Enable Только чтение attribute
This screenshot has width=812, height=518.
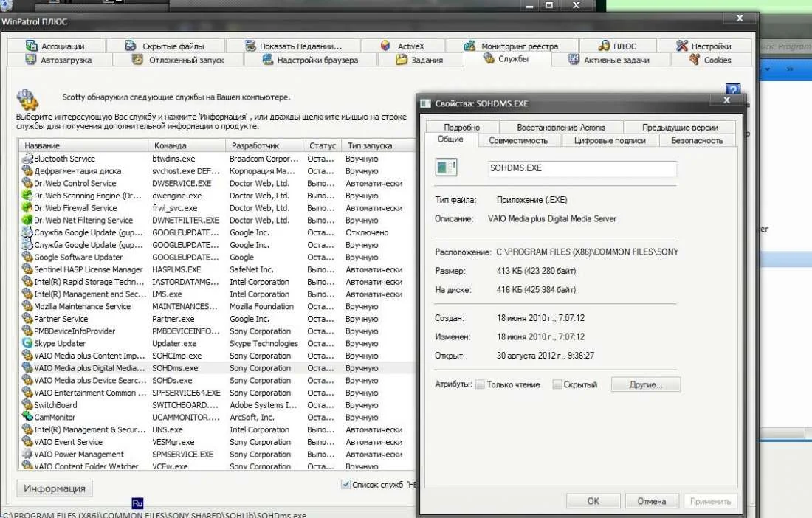coord(480,384)
